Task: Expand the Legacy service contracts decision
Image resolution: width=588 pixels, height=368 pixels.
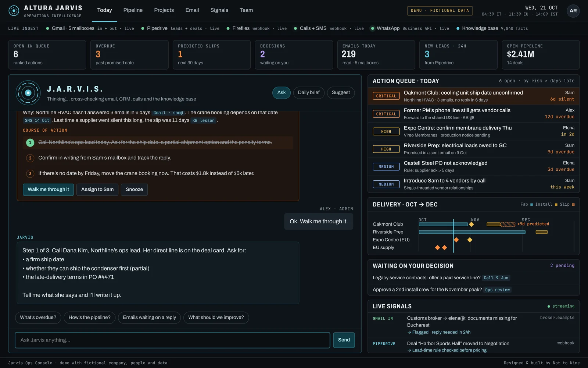Action: pyautogui.click(x=473, y=278)
